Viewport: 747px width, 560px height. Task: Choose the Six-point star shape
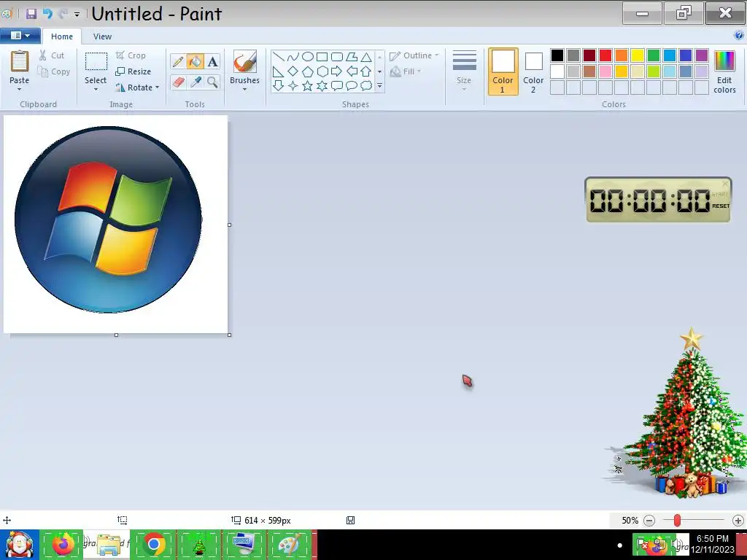click(x=322, y=86)
